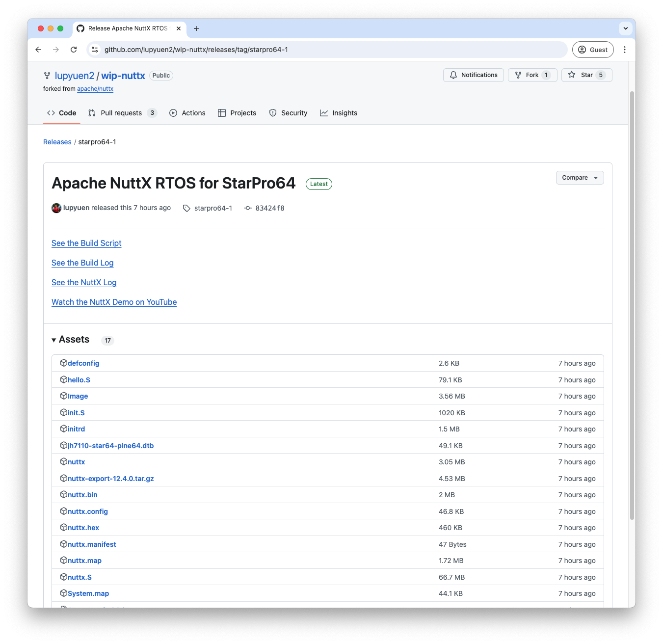Collapse the Assets section triangle
The image size is (663, 644).
pyautogui.click(x=54, y=340)
